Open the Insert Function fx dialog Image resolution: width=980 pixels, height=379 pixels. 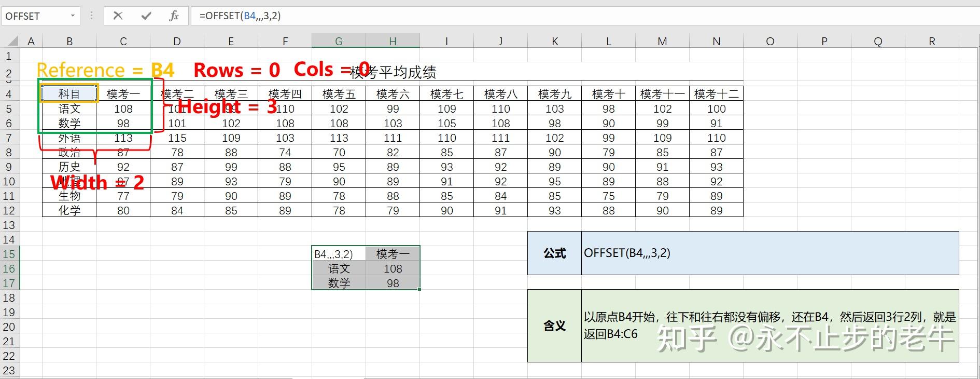click(x=174, y=16)
